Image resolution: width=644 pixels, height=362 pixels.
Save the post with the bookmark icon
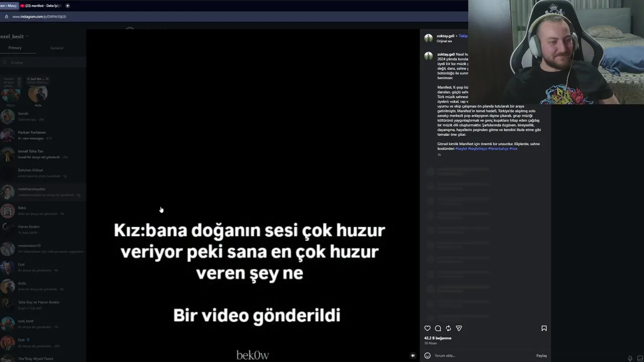tap(544, 328)
